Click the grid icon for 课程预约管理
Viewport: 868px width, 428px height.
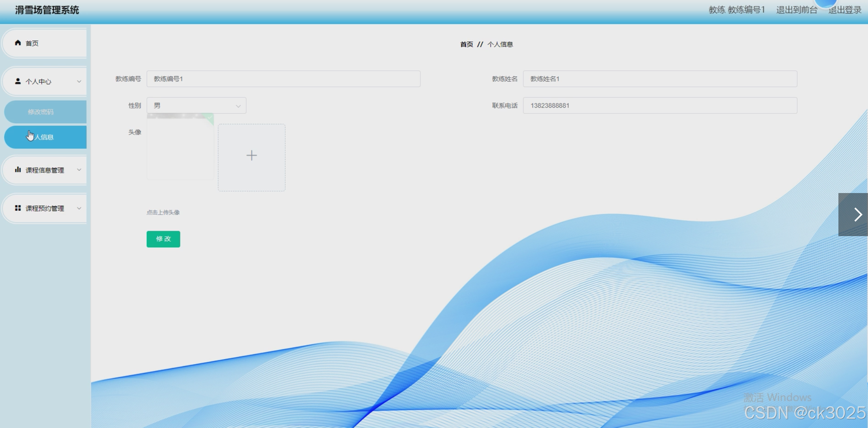18,208
